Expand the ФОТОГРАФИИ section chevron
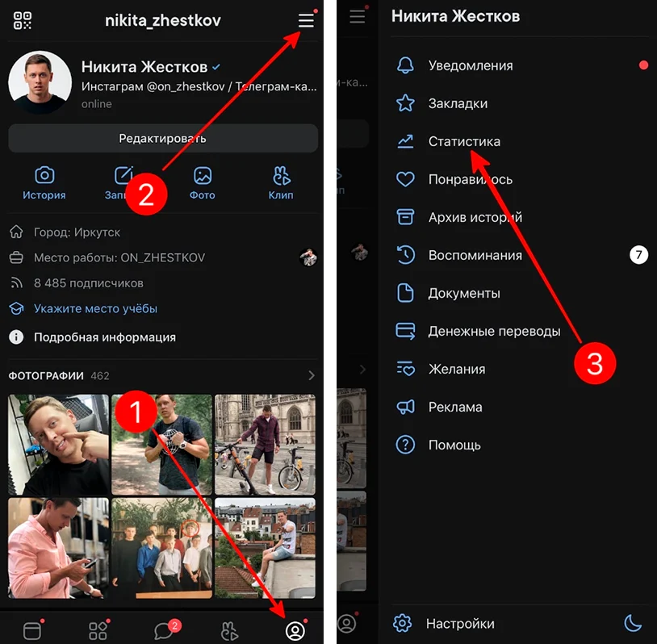657x644 pixels. (x=312, y=375)
